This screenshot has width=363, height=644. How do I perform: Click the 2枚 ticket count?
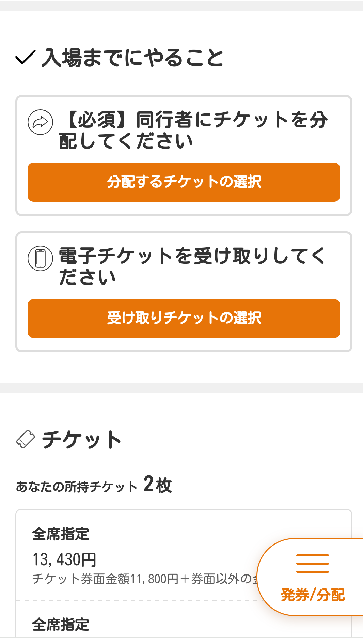click(157, 485)
